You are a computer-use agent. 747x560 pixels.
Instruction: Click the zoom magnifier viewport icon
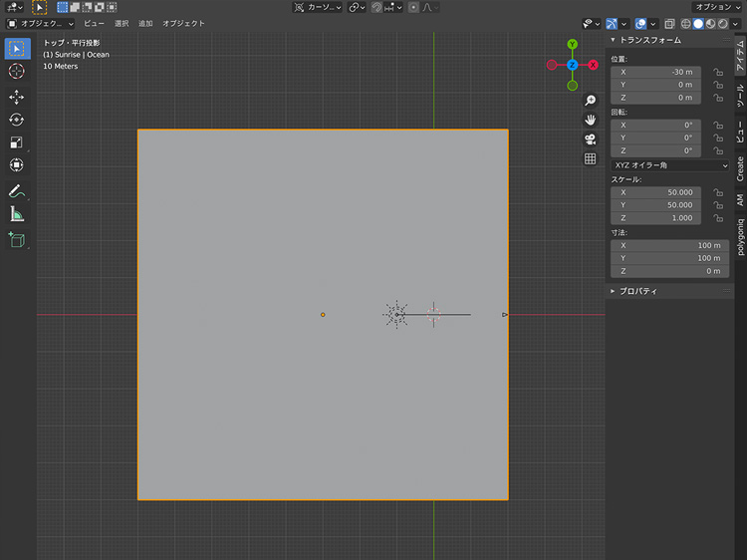590,101
